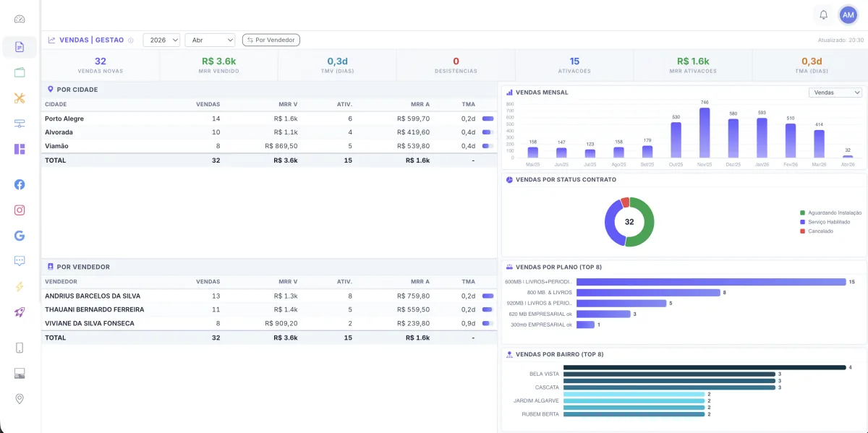Screen dimensions: 868x433
Task: Select ANDRIUS BARCELOS DA SILVA row
Action: coord(269,296)
